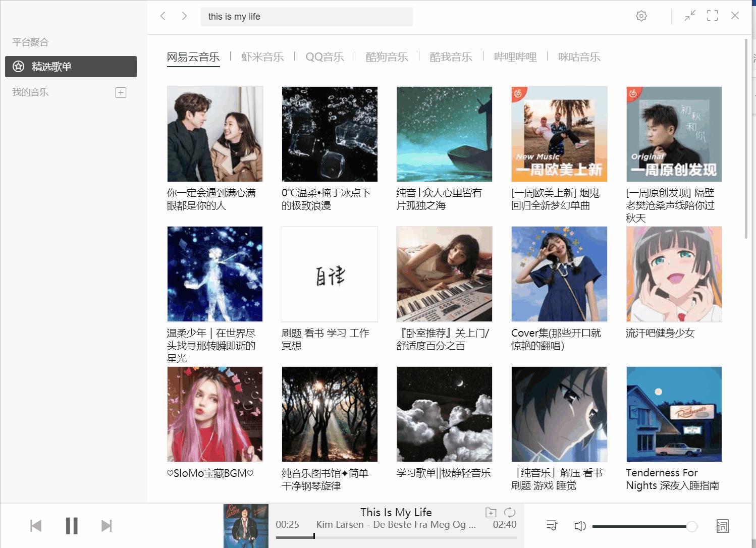The height and width of the screenshot is (548, 756).
Task: Switch to the QQ音乐 tab
Action: pyautogui.click(x=325, y=57)
